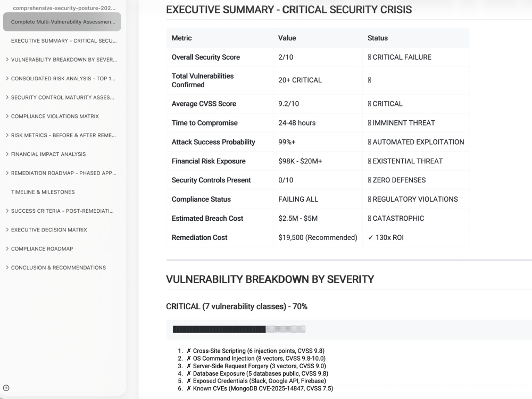
Task: Click the CRITICAL 70% progress bar
Action: [239, 329]
